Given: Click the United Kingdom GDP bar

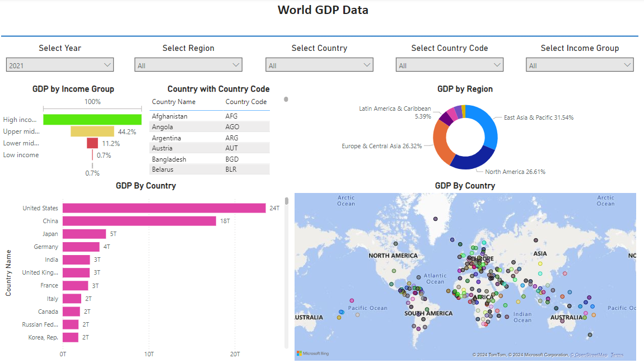Looking at the screenshot, I should pos(76,272).
